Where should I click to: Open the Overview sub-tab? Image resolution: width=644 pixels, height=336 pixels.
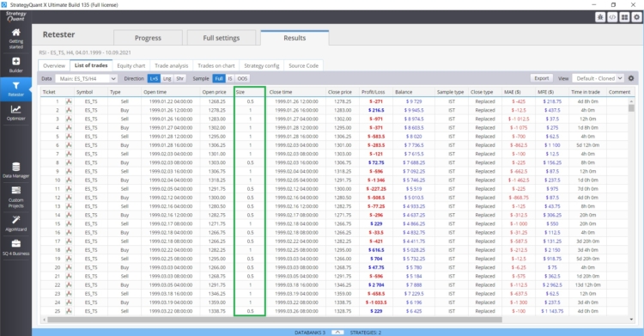tap(54, 66)
